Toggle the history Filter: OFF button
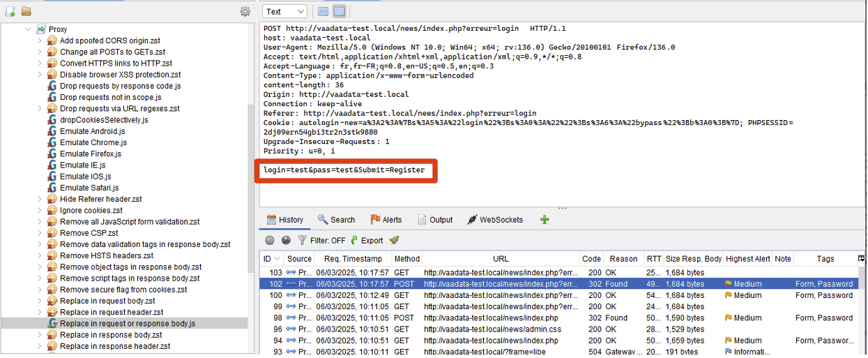Image resolution: width=868 pixels, height=358 pixels. [x=321, y=240]
